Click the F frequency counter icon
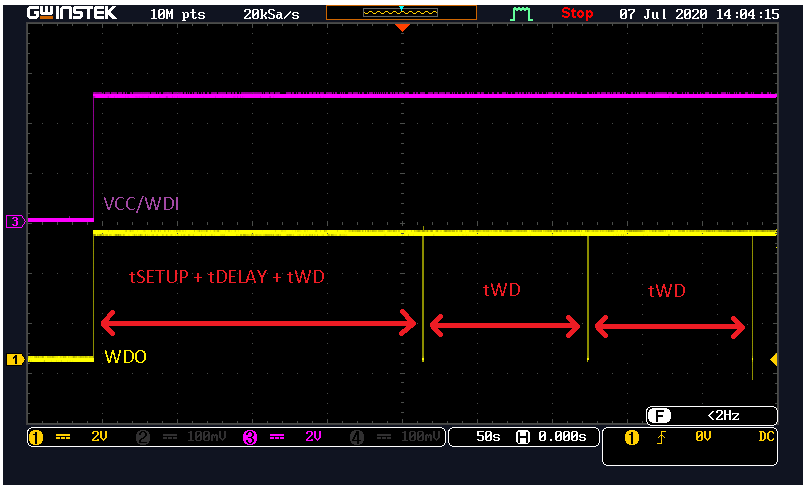This screenshot has height=487, width=805. click(x=659, y=415)
